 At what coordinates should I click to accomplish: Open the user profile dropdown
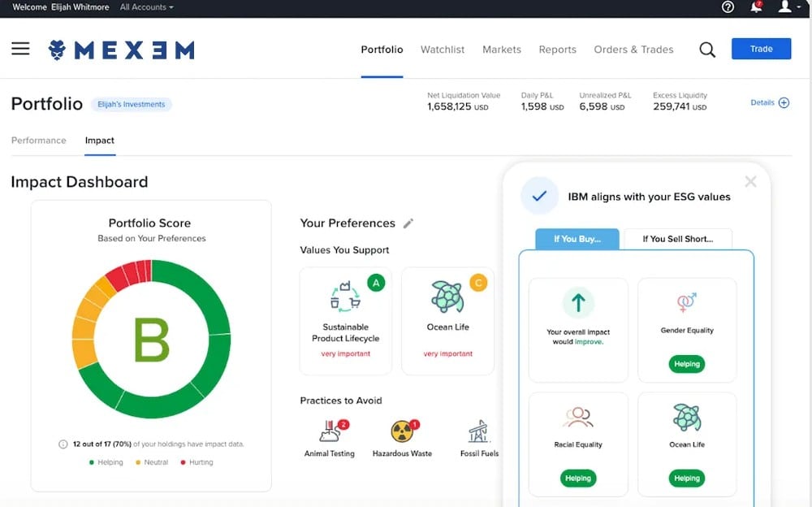(786, 7)
